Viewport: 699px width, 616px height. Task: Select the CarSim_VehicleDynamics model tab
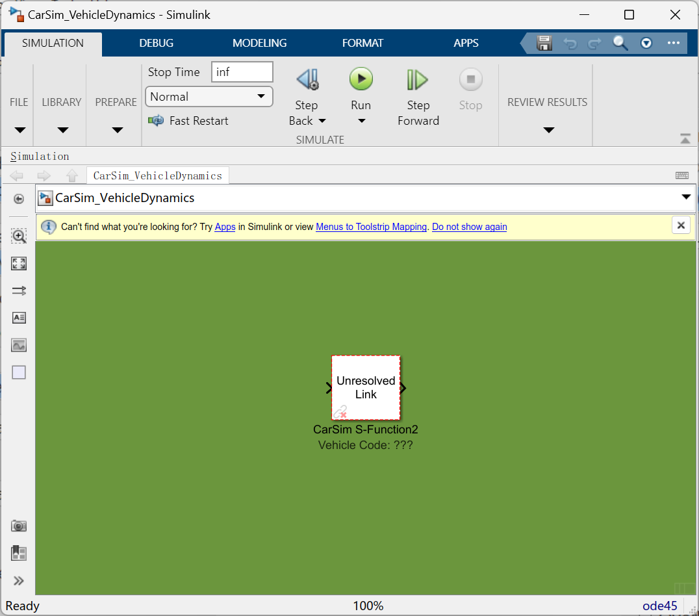tap(157, 175)
